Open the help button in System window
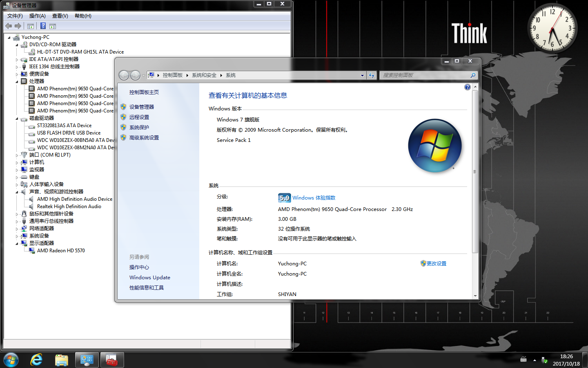The height and width of the screenshot is (368, 588). coord(468,87)
